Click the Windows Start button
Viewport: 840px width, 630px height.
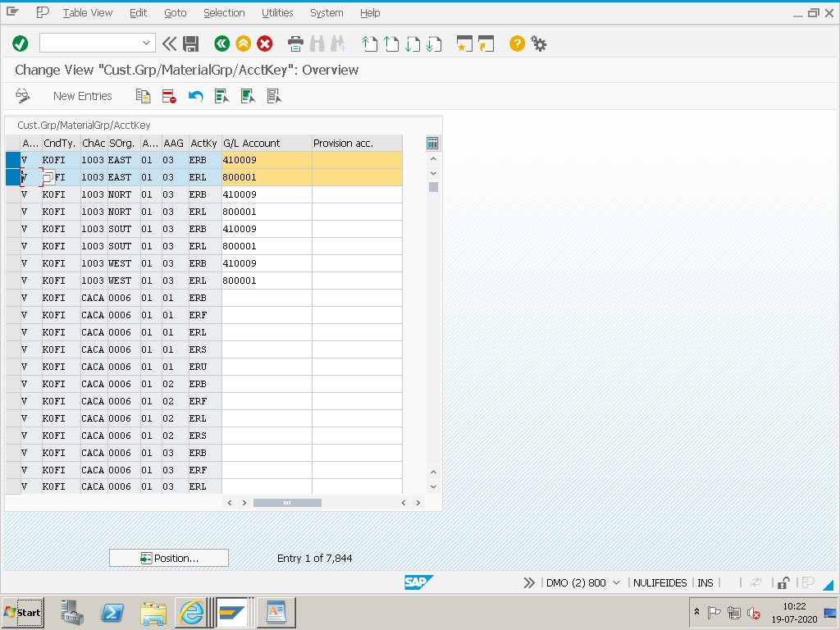click(23, 612)
